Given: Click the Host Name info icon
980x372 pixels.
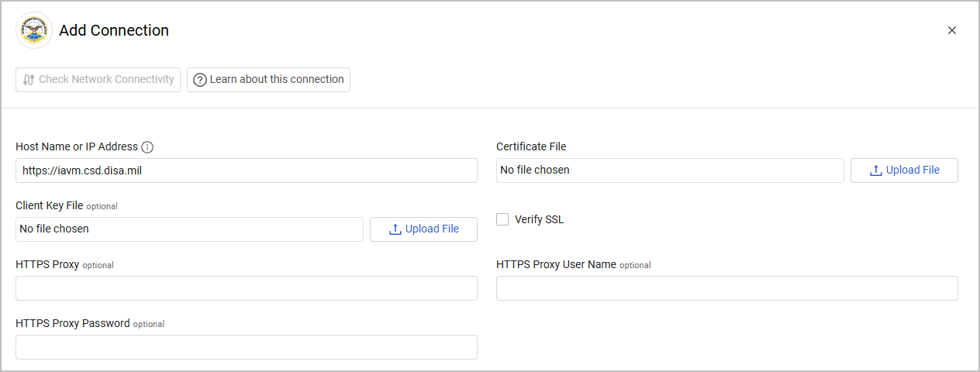Looking at the screenshot, I should tap(147, 147).
